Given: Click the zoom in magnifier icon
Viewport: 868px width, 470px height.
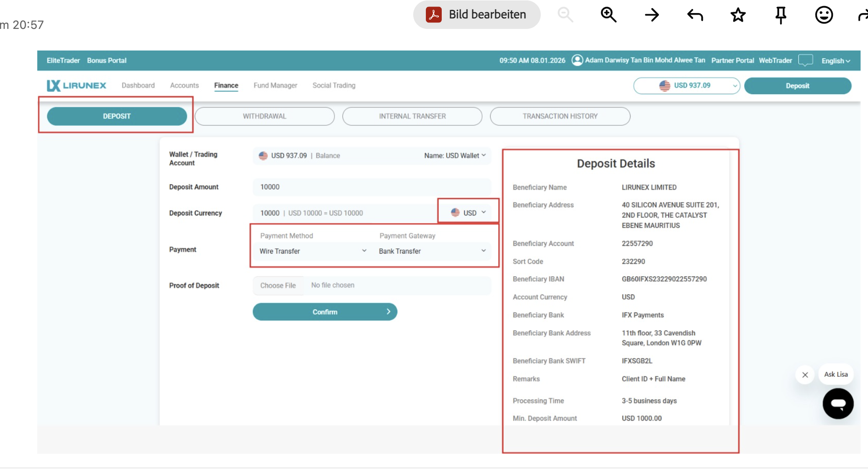Looking at the screenshot, I should click(x=608, y=15).
